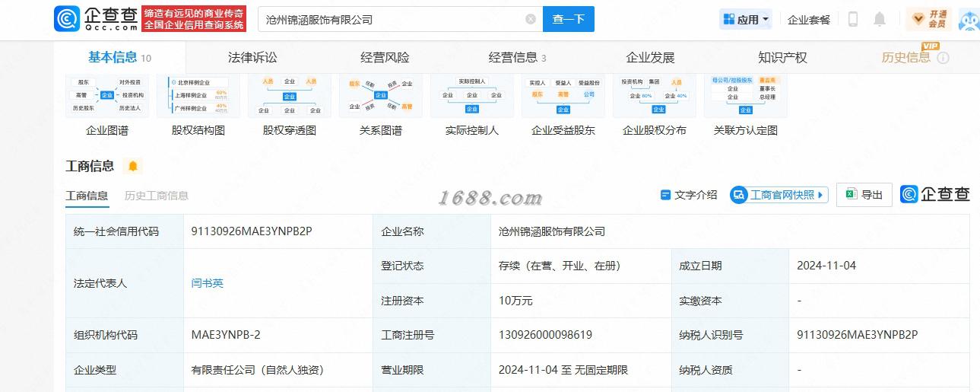Image resolution: width=980 pixels, height=392 pixels.
Task: Switch to 企业发展 tab
Action: pyautogui.click(x=650, y=57)
